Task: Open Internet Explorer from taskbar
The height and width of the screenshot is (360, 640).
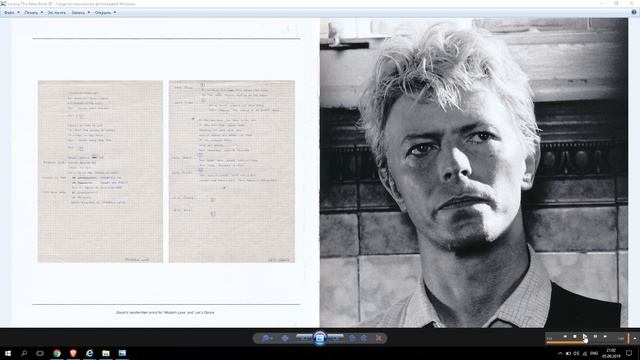Action: click(89, 353)
